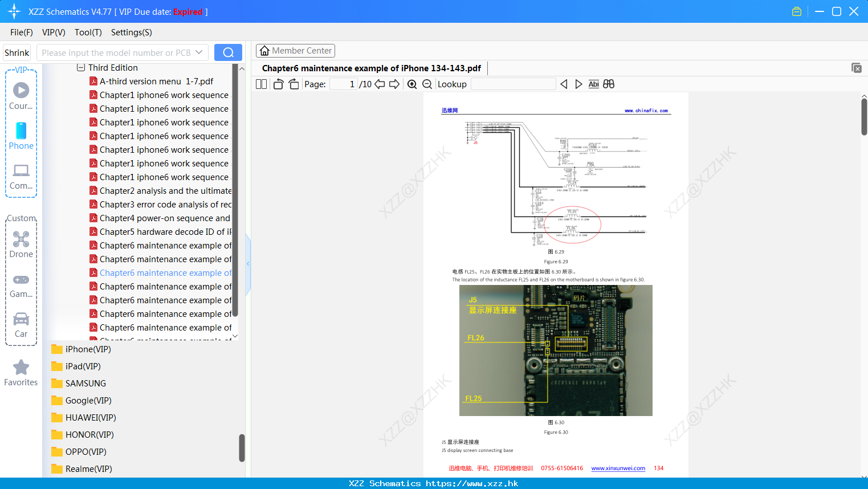868x489 pixels.
Task: Find next lookup match triangle
Action: click(x=578, y=84)
